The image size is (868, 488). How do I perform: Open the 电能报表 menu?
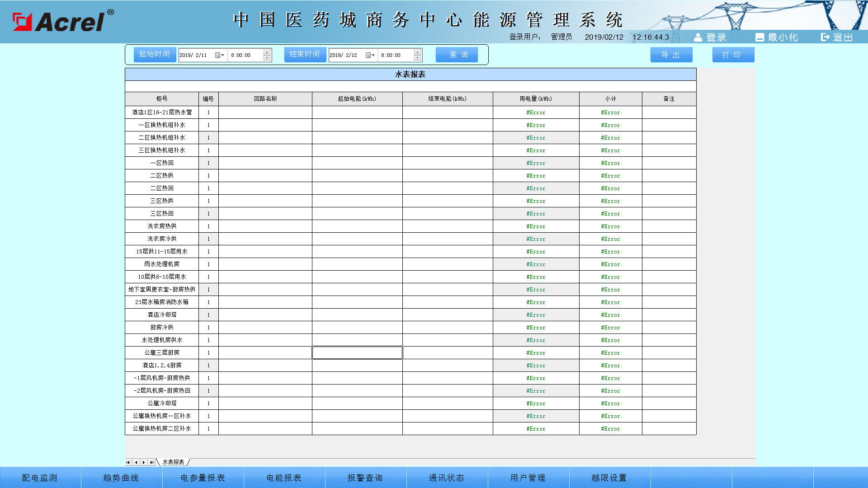[284, 478]
